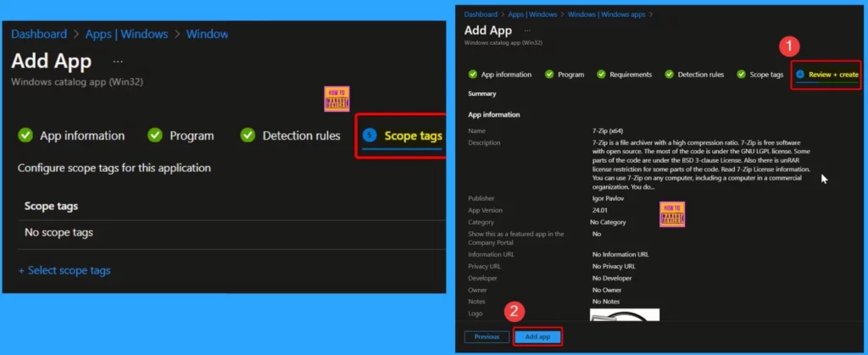868x355 pixels.
Task: Click the 'No Developer' value
Action: [612, 278]
